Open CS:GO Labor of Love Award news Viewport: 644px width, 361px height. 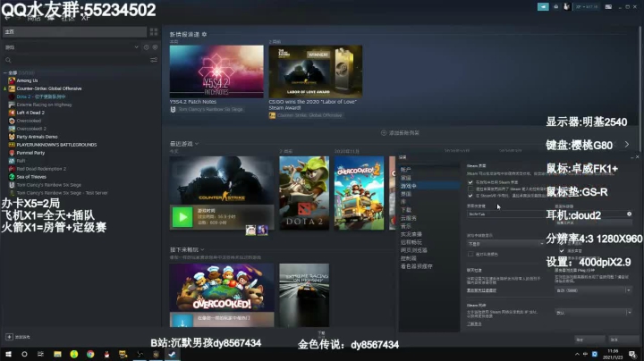tap(316, 71)
